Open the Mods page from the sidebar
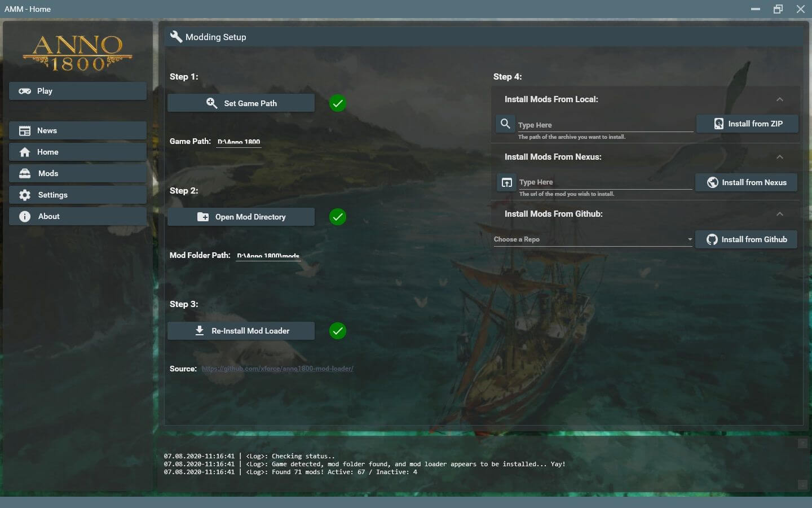Viewport: 812px width, 508px height. point(78,173)
